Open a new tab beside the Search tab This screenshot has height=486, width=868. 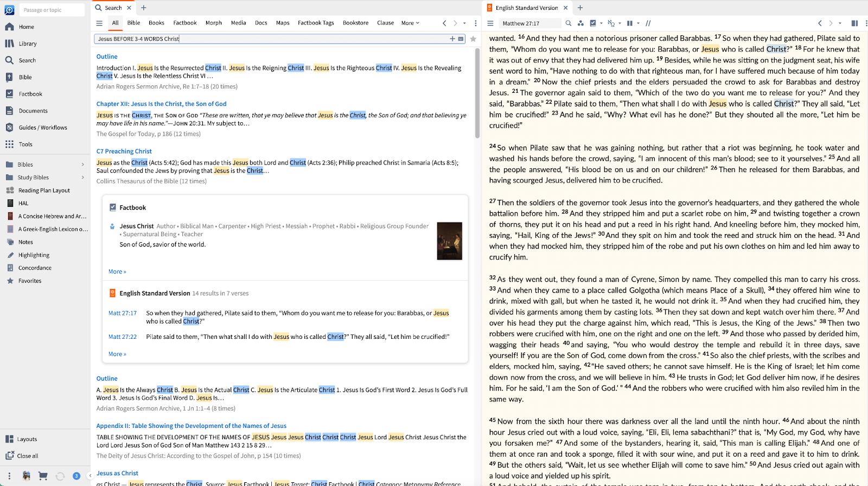tap(144, 8)
